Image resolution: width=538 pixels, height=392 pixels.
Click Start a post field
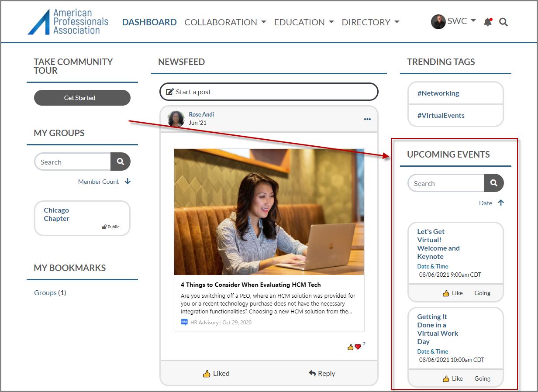click(269, 92)
